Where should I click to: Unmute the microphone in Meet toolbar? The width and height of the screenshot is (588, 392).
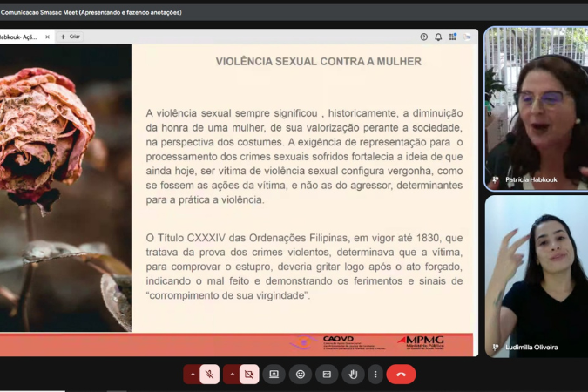210,374
